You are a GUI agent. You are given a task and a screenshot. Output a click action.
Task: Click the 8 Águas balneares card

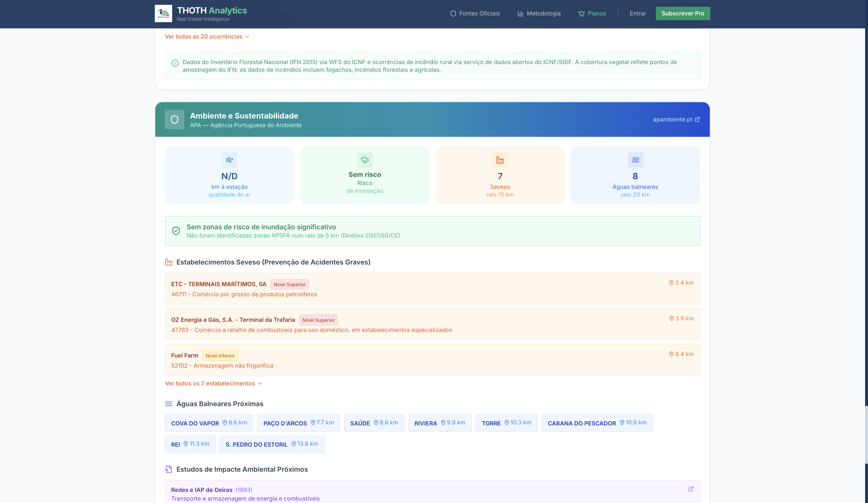click(x=636, y=175)
